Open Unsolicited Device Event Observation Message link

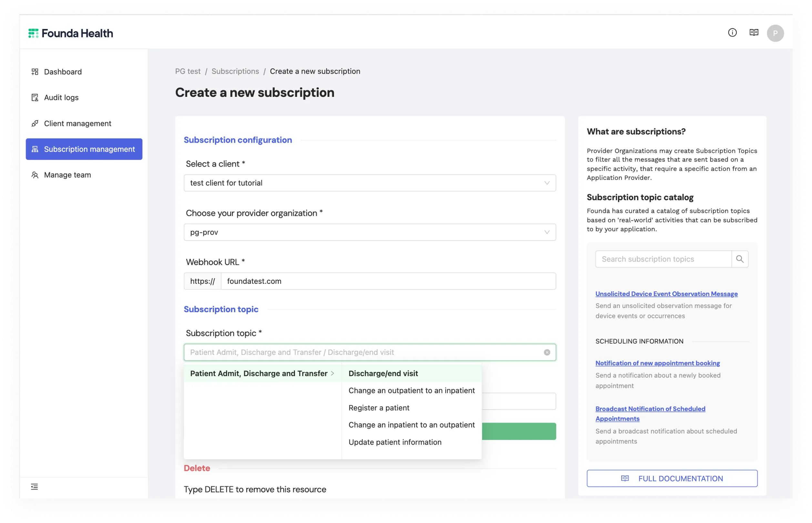[x=666, y=294]
